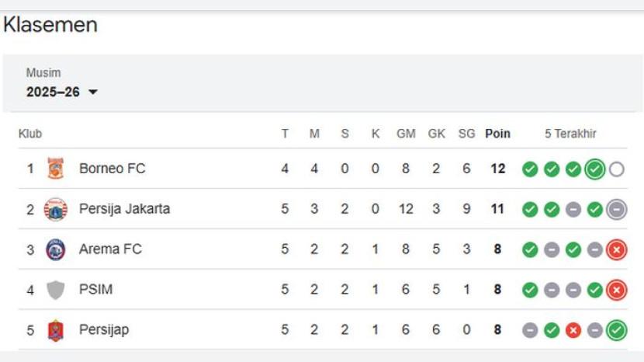Click the PSIM grey shield icon

click(55, 290)
